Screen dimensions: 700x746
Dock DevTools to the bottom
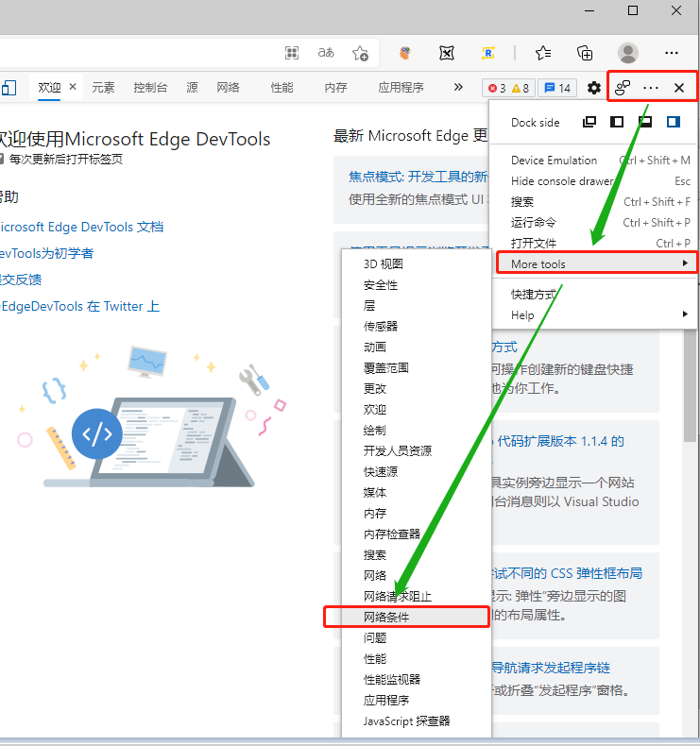pos(645,122)
